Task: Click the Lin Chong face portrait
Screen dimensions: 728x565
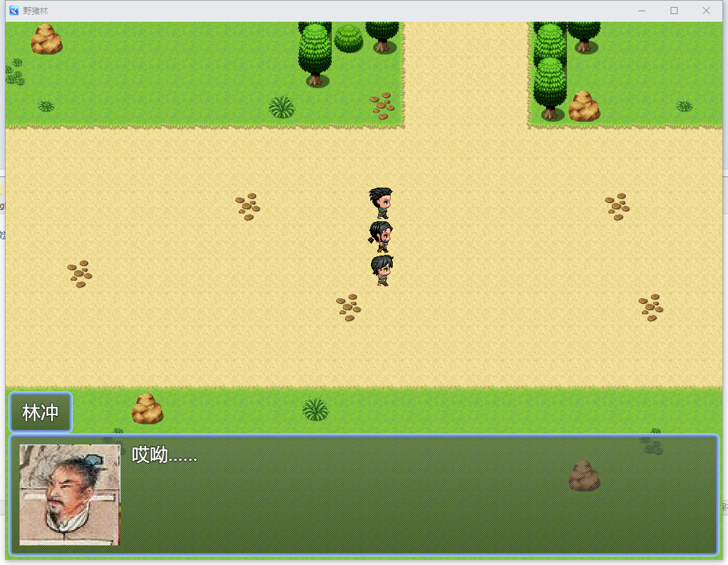Action: (x=69, y=495)
